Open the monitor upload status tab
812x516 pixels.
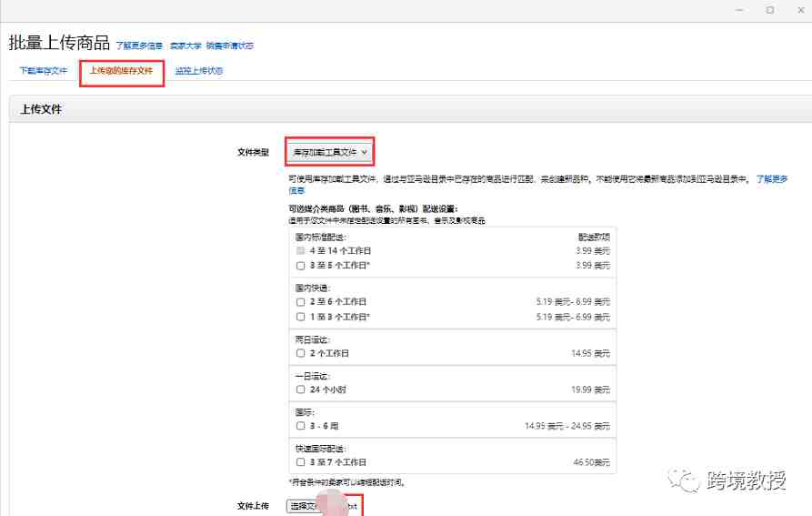pos(199,70)
